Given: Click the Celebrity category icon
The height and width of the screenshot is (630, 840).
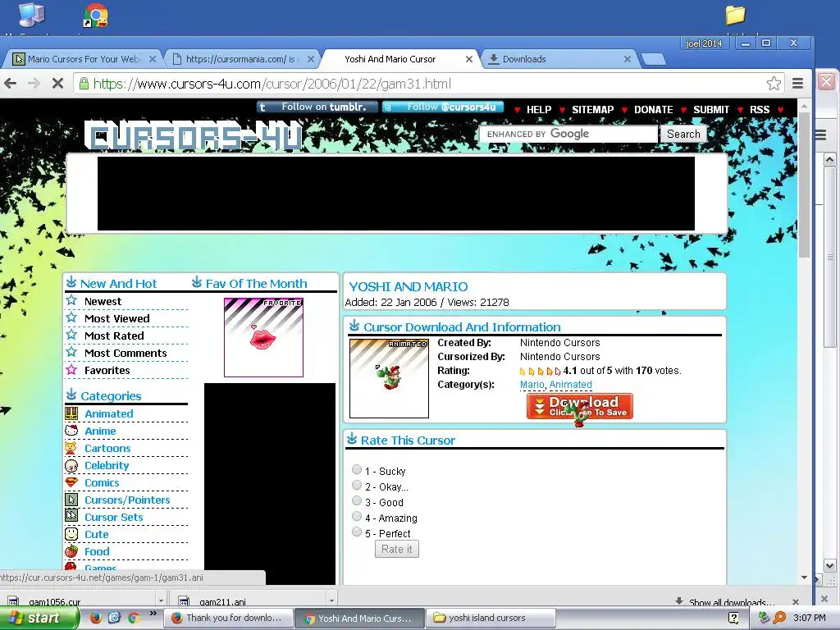Looking at the screenshot, I should (x=71, y=465).
